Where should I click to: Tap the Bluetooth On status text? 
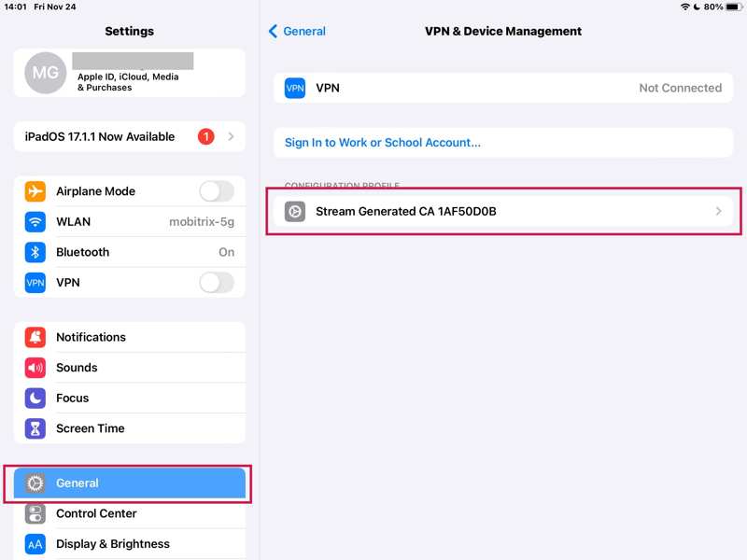click(226, 252)
